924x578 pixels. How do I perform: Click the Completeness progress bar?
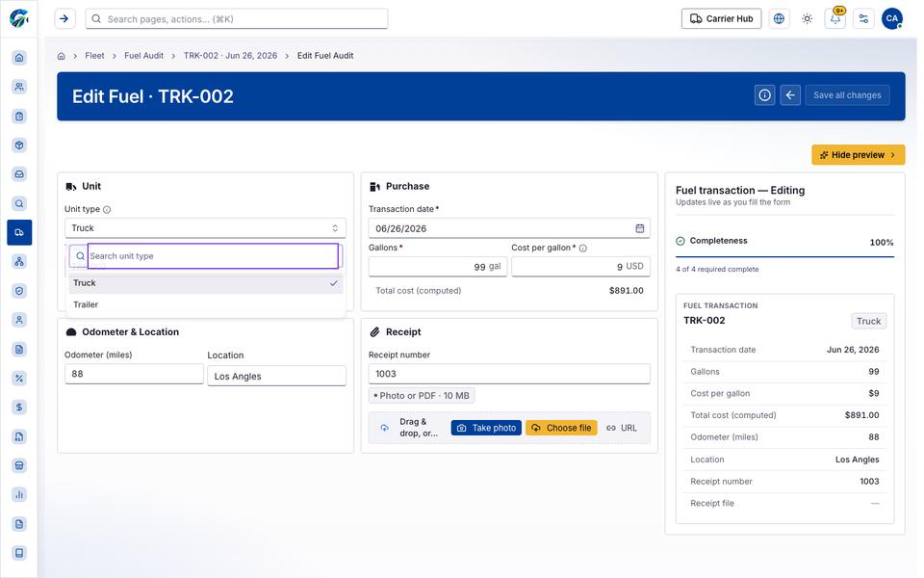point(785,257)
